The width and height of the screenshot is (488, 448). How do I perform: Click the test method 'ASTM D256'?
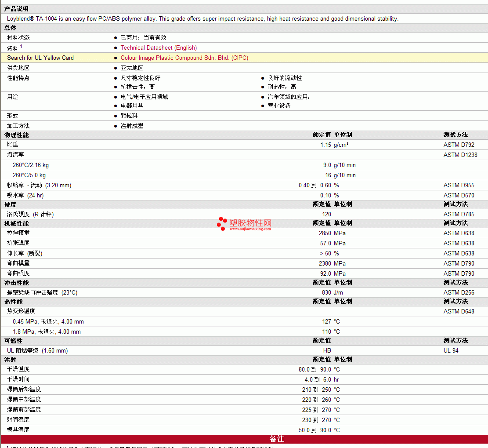459,292
